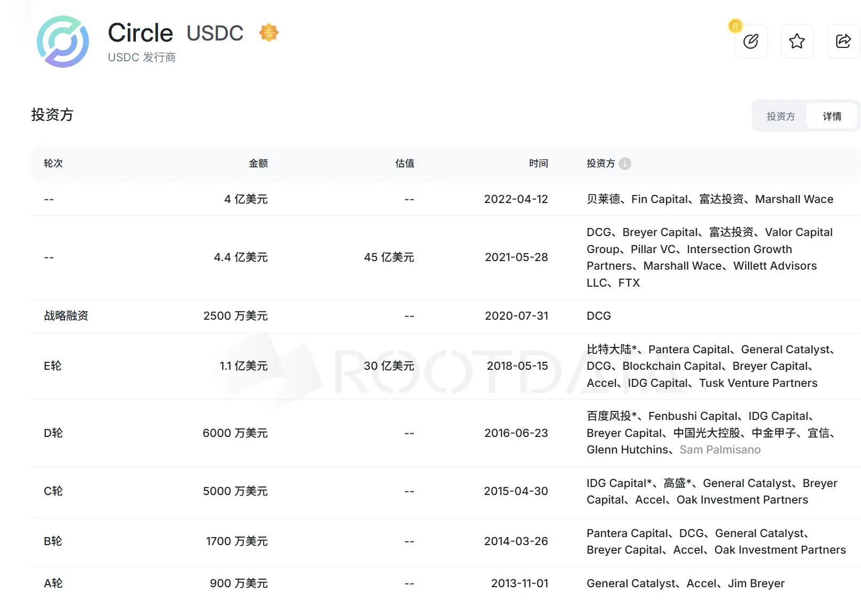Open the info icon beside 投资方 column header

click(625, 164)
